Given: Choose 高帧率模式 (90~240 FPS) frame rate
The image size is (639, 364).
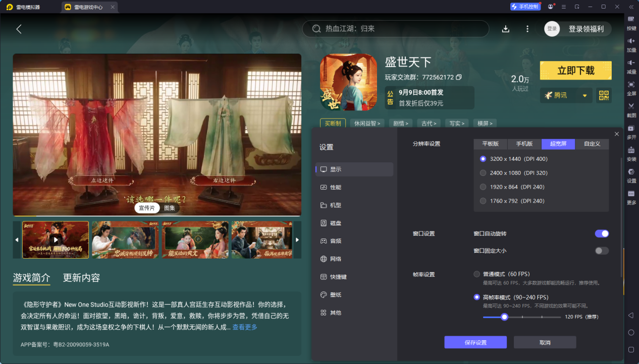Looking at the screenshot, I should (477, 297).
